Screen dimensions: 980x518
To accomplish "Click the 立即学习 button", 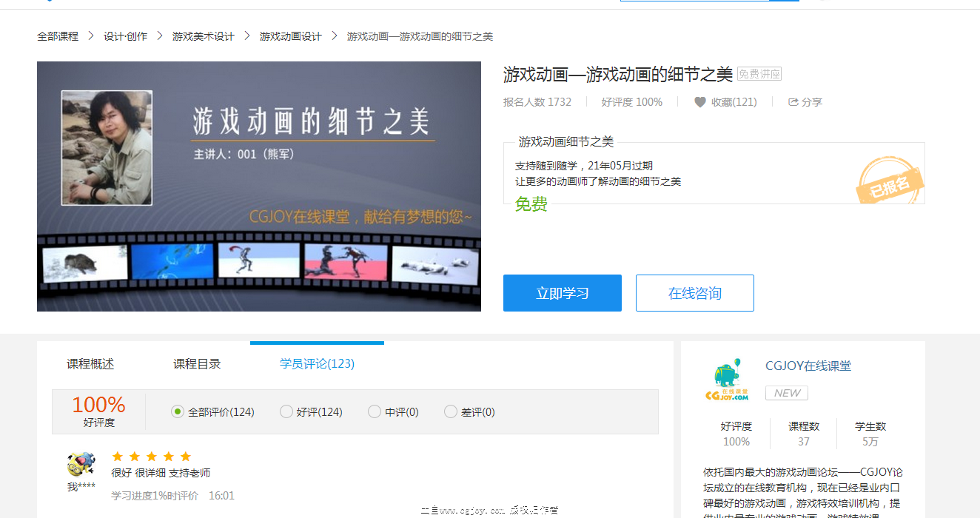I will [x=562, y=293].
